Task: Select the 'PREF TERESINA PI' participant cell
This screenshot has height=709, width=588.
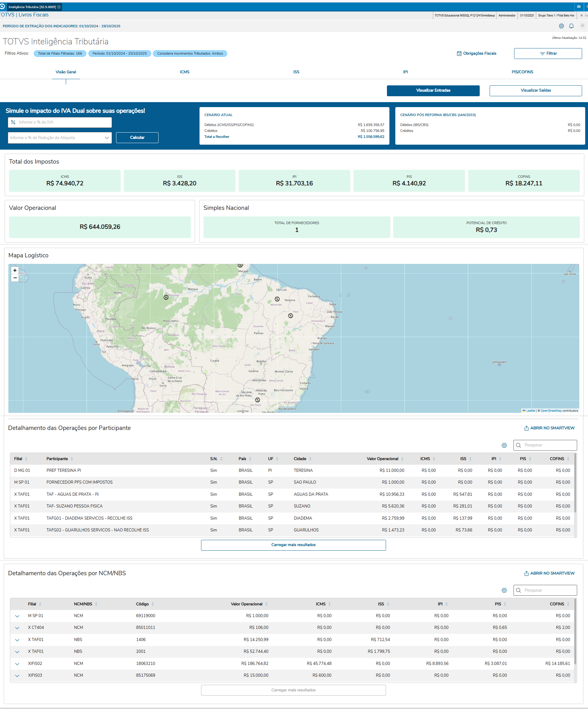Action: tap(64, 471)
